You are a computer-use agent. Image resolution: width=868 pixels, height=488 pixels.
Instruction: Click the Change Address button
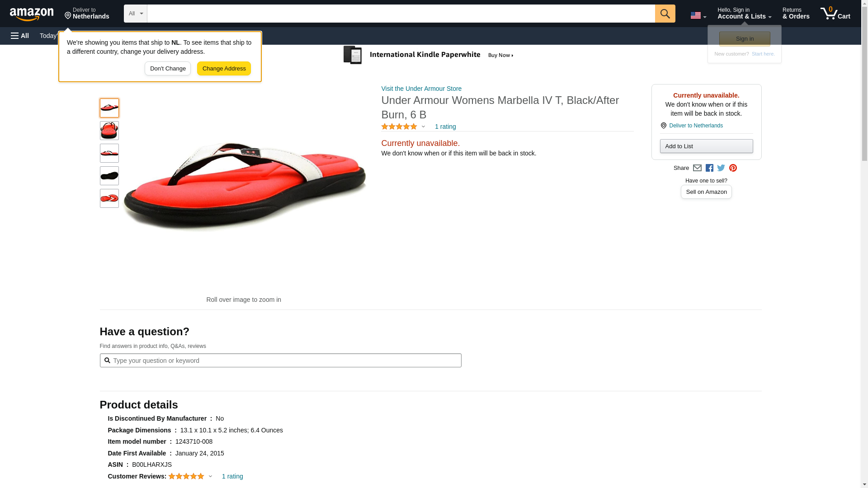coord(224,69)
